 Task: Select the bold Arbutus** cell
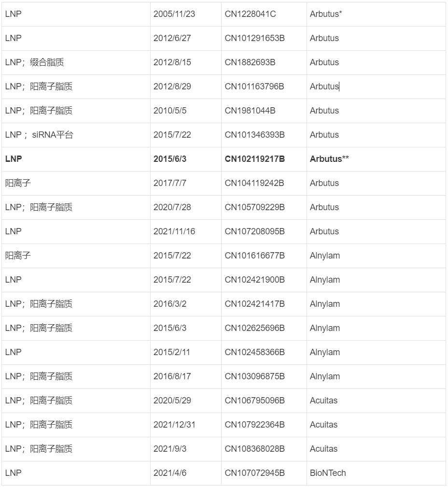click(329, 159)
